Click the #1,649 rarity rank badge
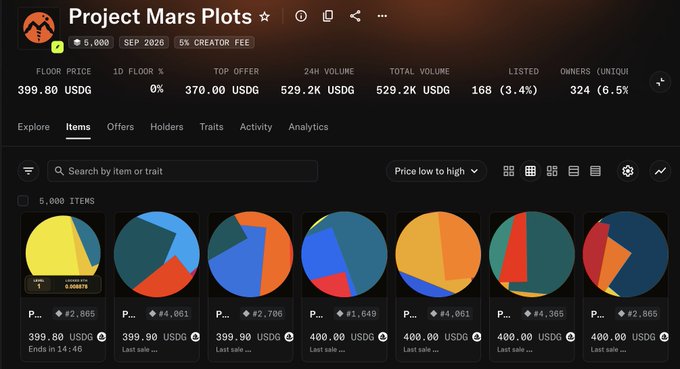The width and height of the screenshot is (680, 369). (x=356, y=313)
